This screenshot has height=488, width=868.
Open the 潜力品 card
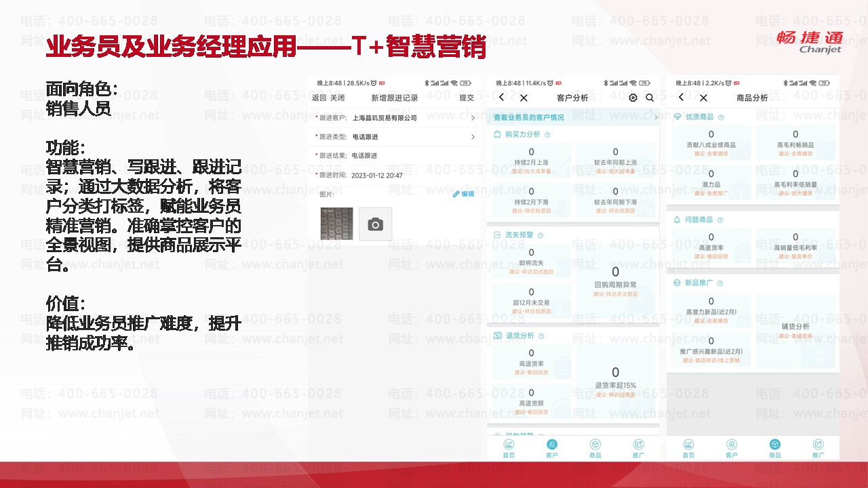pos(711,182)
